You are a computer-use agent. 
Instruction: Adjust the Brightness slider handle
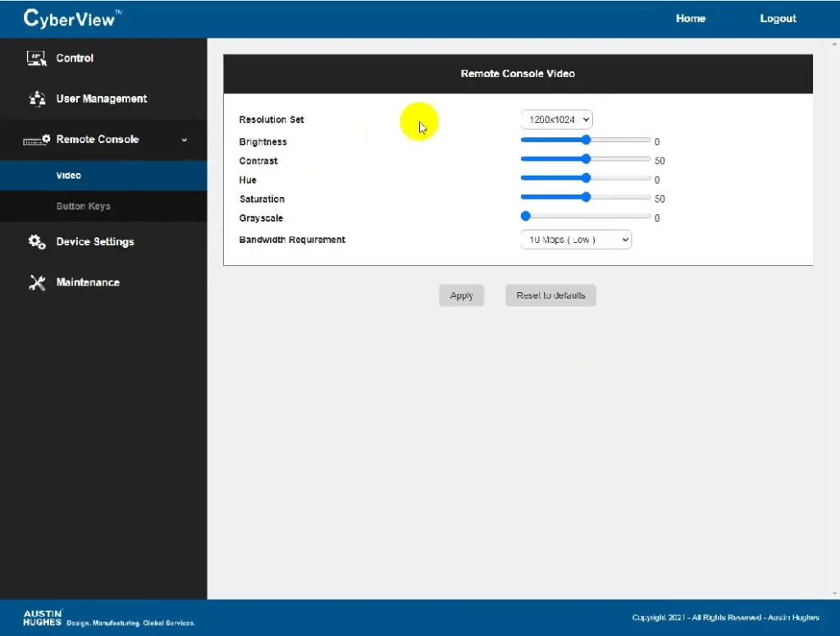point(586,140)
